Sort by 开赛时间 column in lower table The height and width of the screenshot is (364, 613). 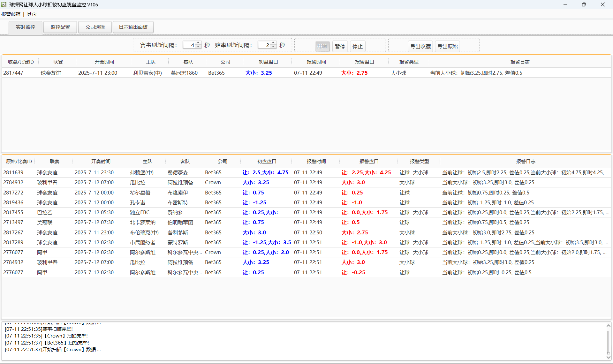(x=101, y=162)
